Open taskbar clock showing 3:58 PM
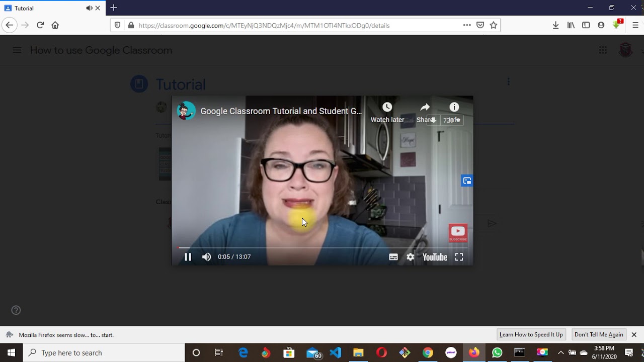644x362 pixels. 604,352
